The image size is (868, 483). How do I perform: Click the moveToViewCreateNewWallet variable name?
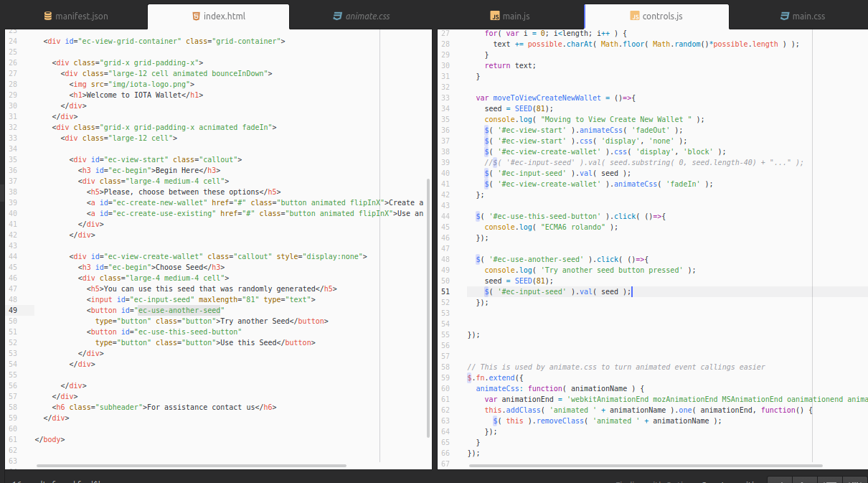point(547,98)
